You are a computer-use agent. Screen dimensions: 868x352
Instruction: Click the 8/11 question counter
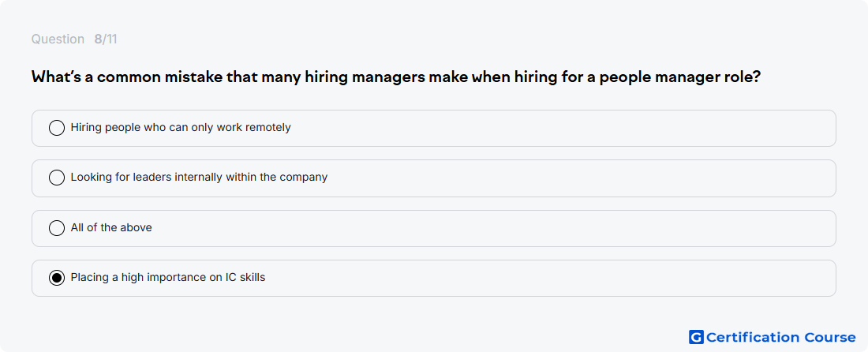106,39
